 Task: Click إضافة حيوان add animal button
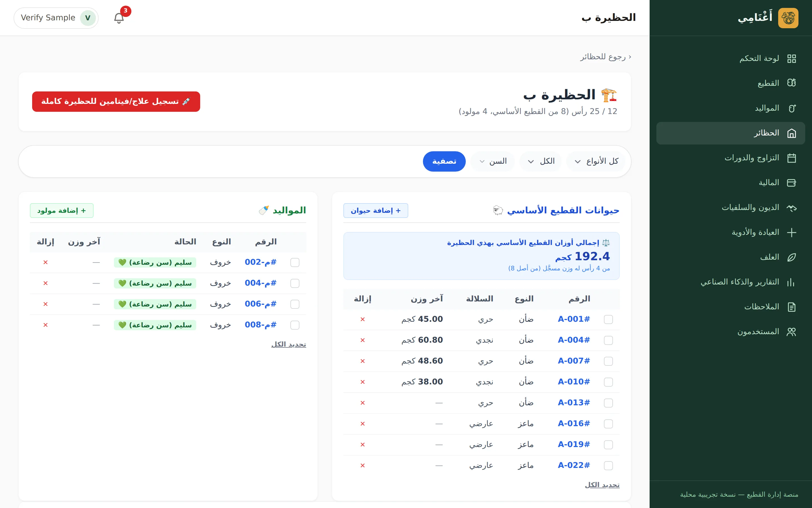[376, 210]
